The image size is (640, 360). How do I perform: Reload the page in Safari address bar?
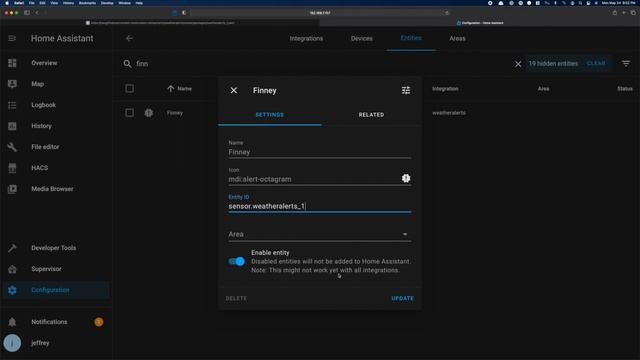click(447, 13)
